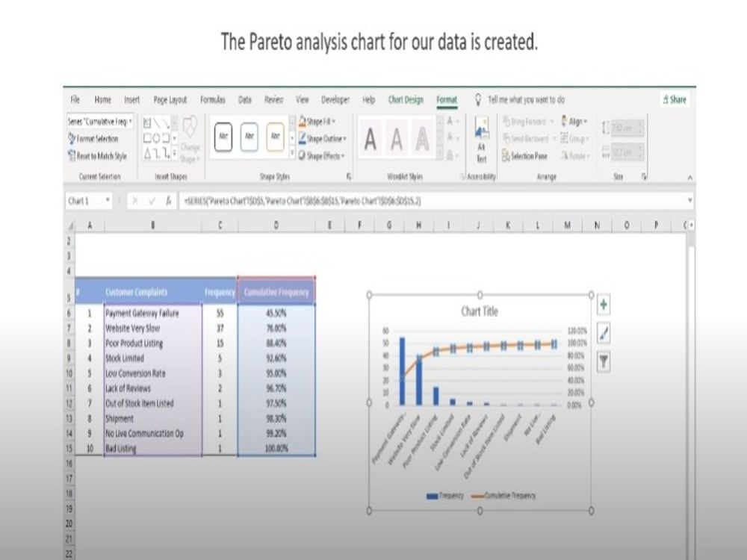Select the Chart Elements plus icon

tap(605, 305)
